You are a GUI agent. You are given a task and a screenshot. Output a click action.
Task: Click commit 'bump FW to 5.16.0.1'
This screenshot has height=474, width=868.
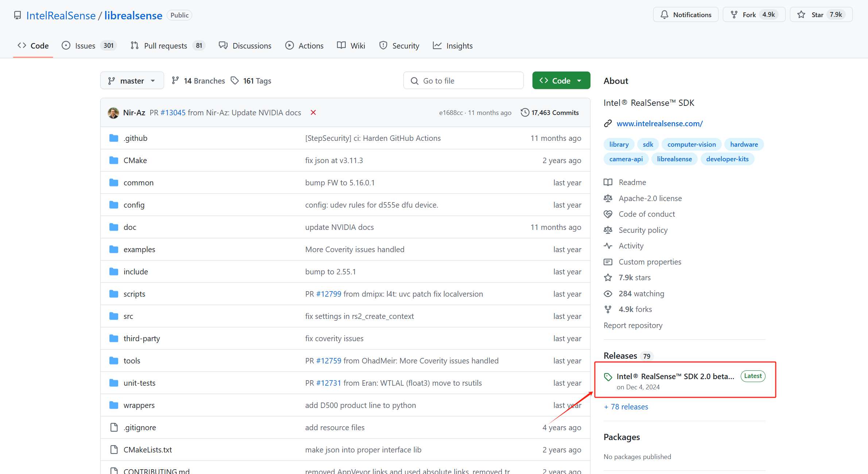pos(340,182)
